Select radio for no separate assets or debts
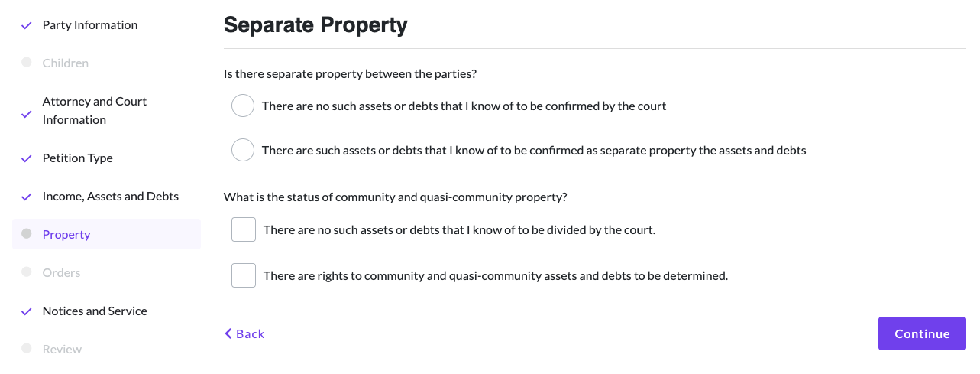 (243, 106)
